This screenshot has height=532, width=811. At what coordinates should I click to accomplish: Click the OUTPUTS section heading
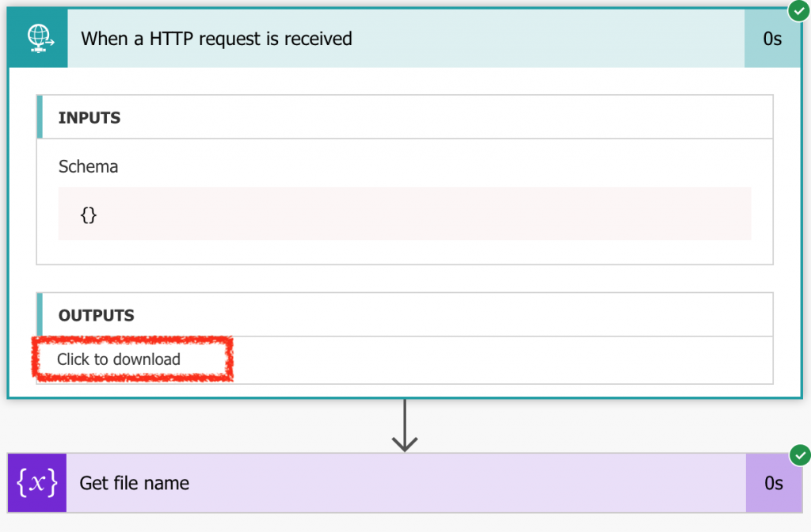click(96, 315)
